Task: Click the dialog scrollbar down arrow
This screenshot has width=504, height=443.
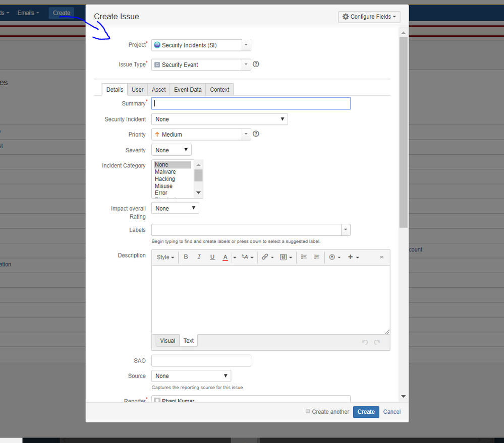Action: [404, 397]
